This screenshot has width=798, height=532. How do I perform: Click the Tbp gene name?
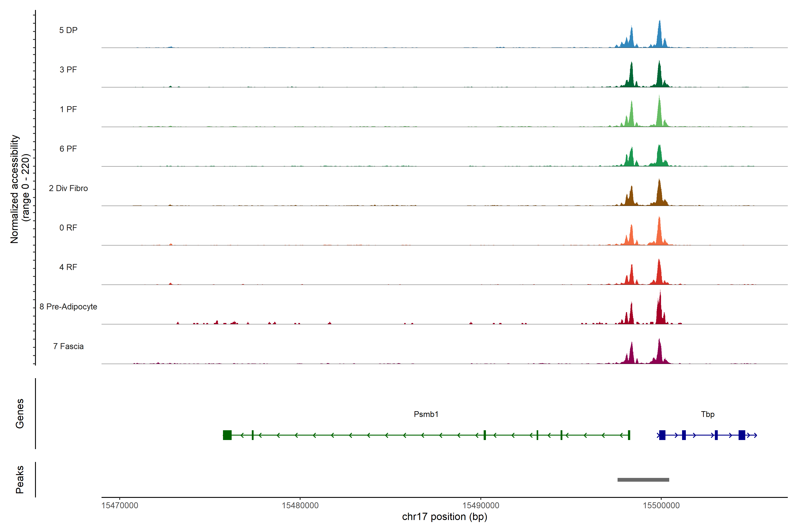[x=707, y=414]
